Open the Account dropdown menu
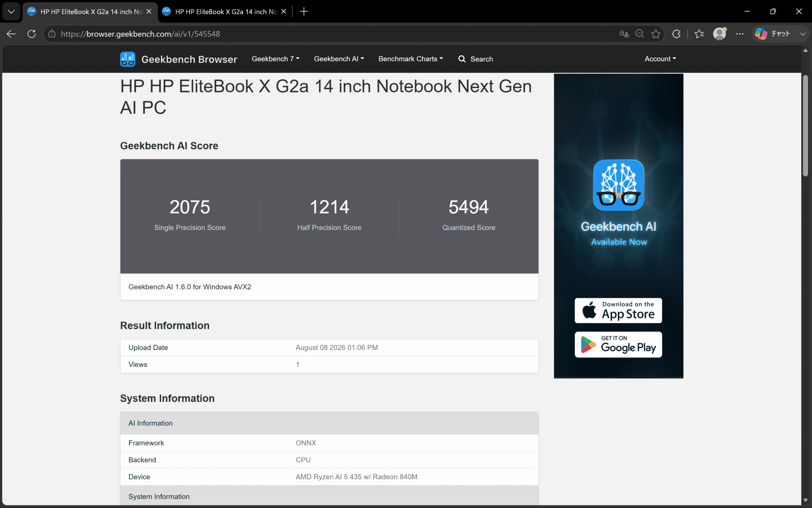Screen dimensions: 812x508 click(x=660, y=59)
